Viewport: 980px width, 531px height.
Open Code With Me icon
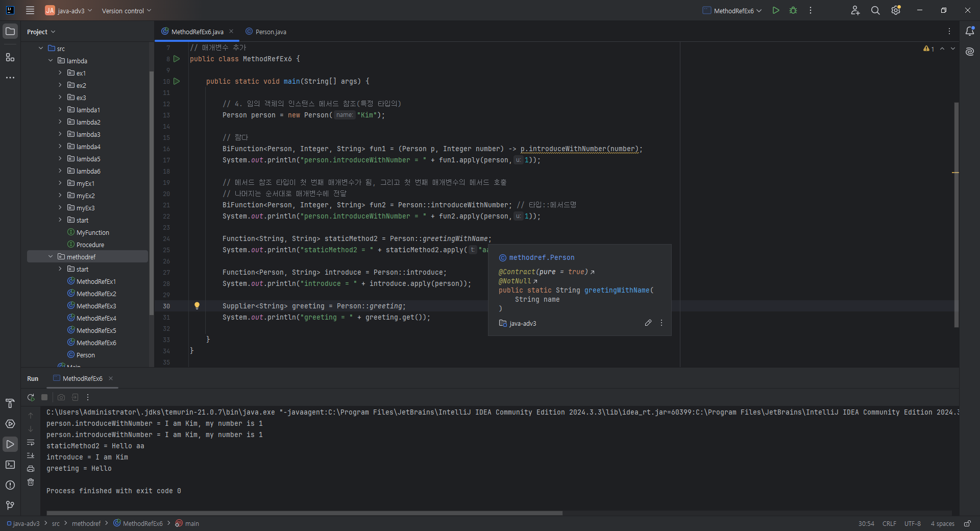[855, 10]
